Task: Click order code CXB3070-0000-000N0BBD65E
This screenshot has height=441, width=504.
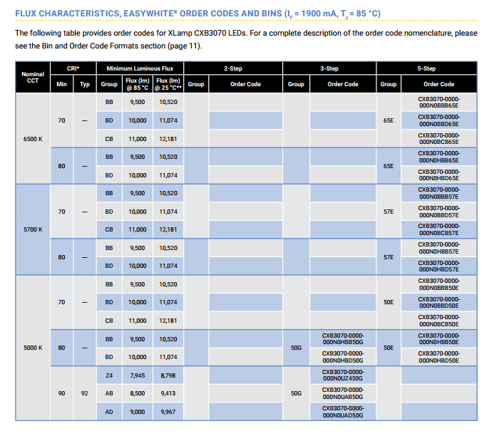Action: (x=438, y=120)
